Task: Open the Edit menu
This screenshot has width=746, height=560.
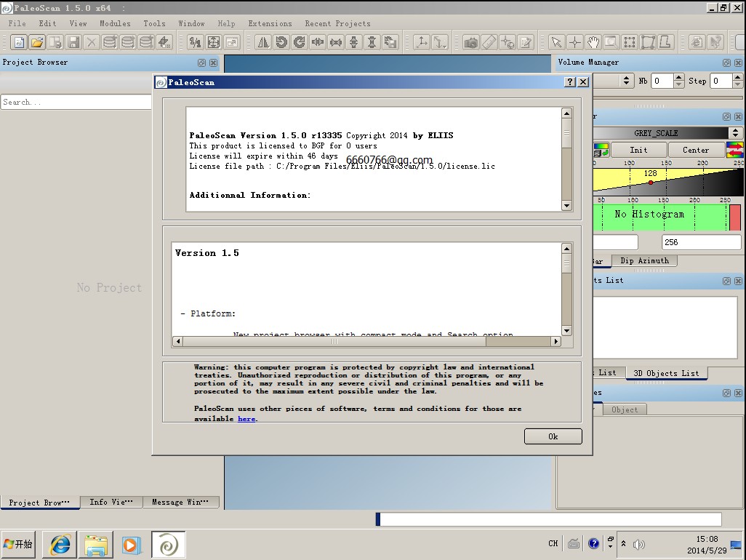Action: 47,23
